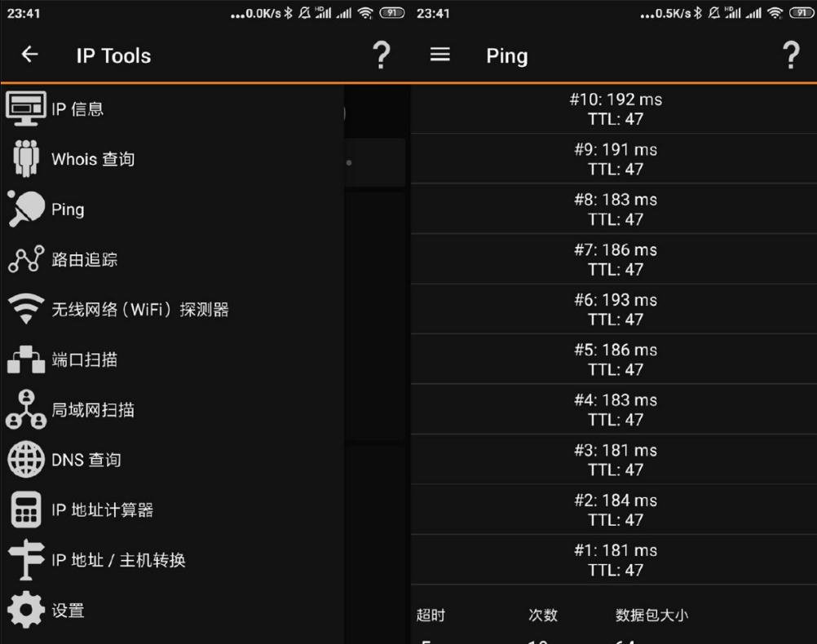817x644 pixels.
Task: Open the IP 地址计算器 calculator icon
Action: point(26,509)
